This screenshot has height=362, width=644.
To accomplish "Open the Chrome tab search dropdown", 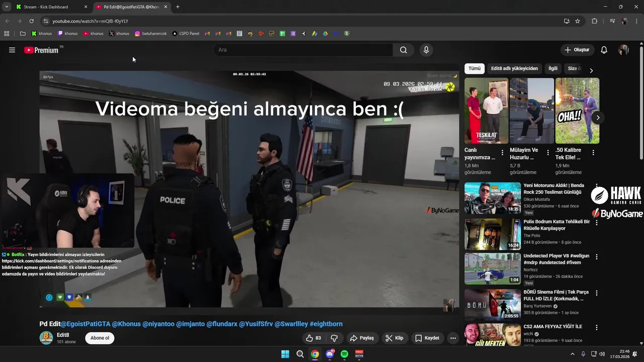I will coord(6,7).
